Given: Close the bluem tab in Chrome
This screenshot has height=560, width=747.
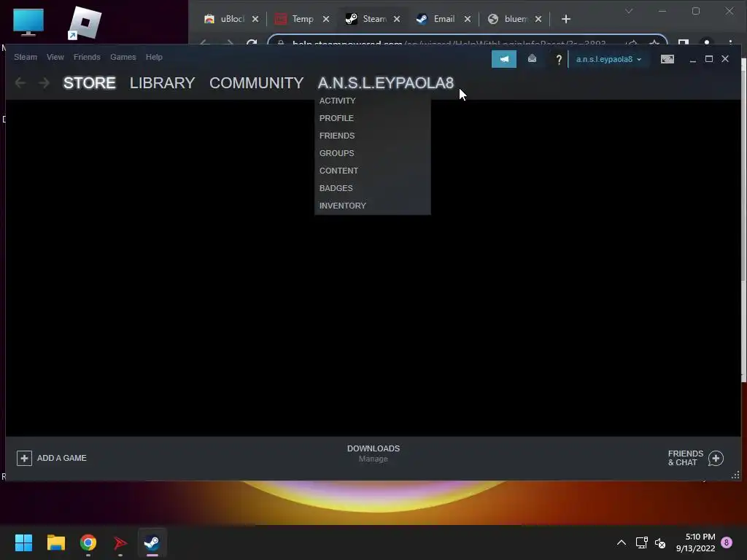Looking at the screenshot, I should coord(538,19).
